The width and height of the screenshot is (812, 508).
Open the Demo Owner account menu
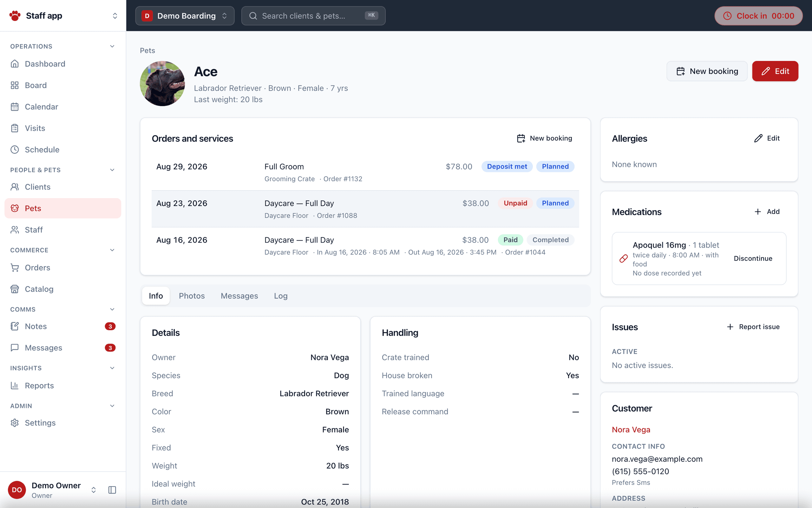point(53,490)
